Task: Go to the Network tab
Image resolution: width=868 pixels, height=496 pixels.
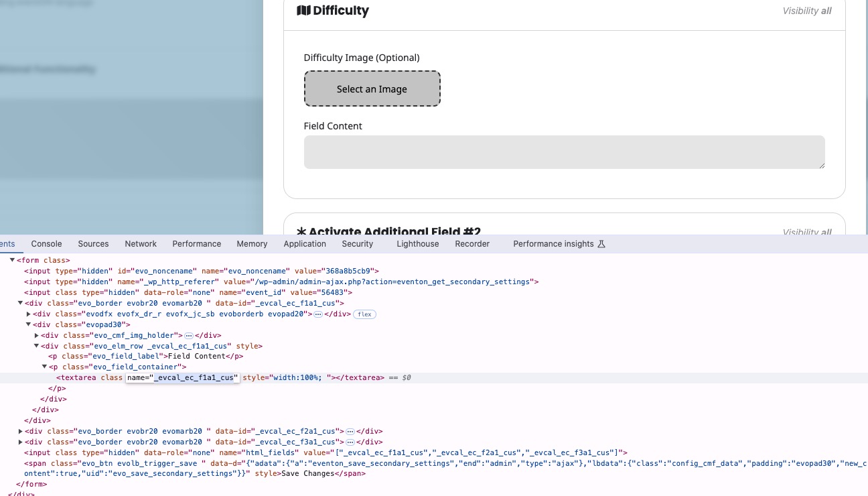Action: click(x=141, y=244)
